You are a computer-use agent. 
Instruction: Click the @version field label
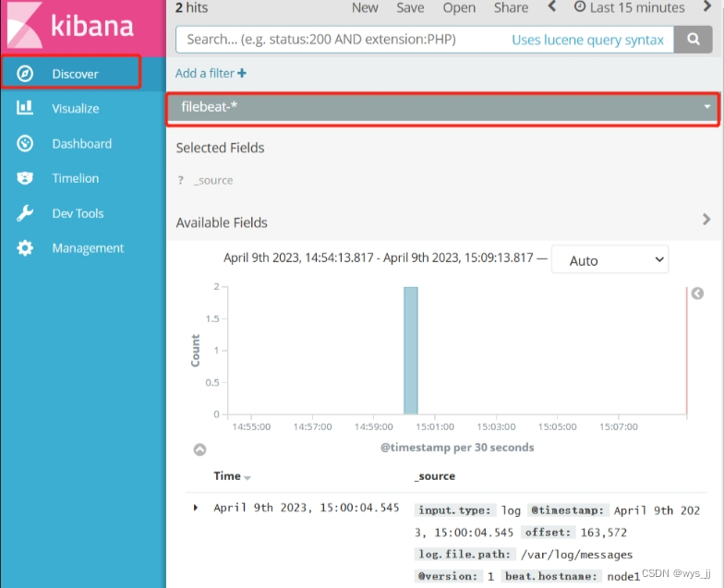(449, 576)
